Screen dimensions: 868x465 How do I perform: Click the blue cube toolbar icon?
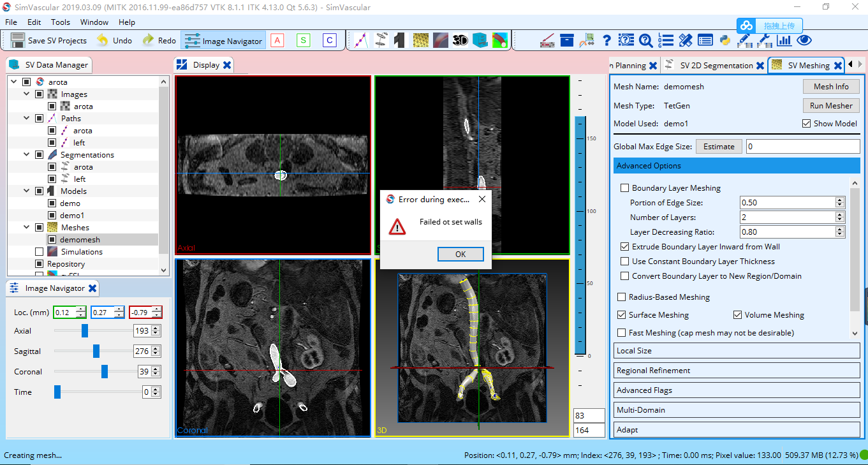(480, 40)
